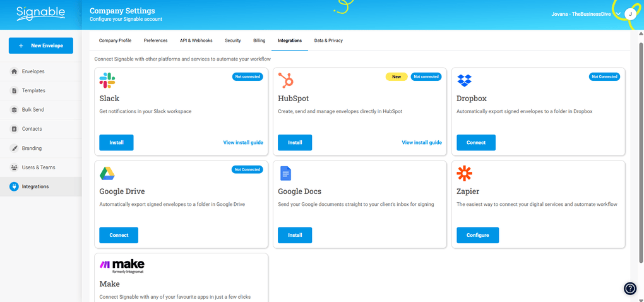
Task: Click Slack's Not connected badge
Action: tap(247, 76)
